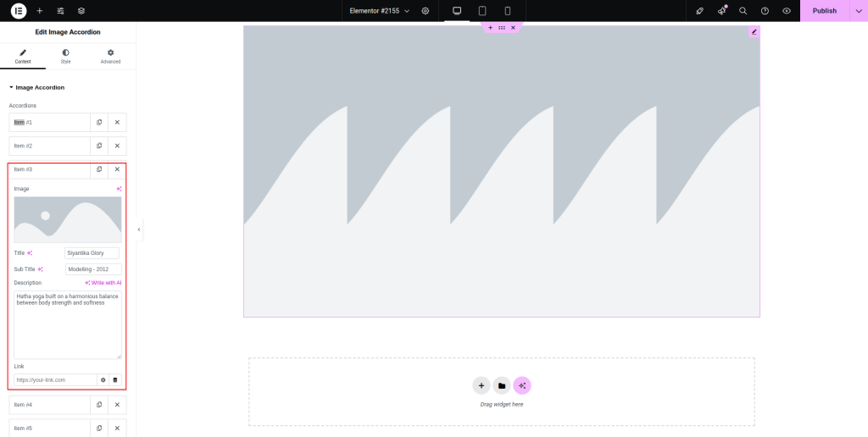The width and height of the screenshot is (868, 437).
Task: Generate image with AI sparkle icon
Action: [119, 189]
